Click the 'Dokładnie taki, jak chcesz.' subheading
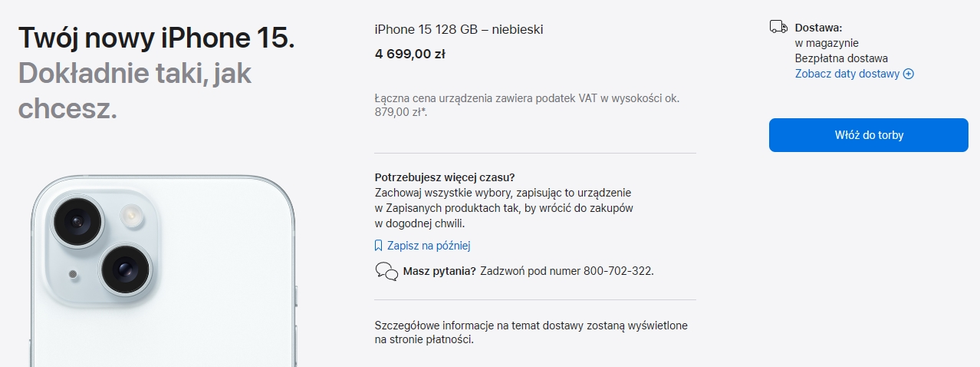 coord(135,91)
